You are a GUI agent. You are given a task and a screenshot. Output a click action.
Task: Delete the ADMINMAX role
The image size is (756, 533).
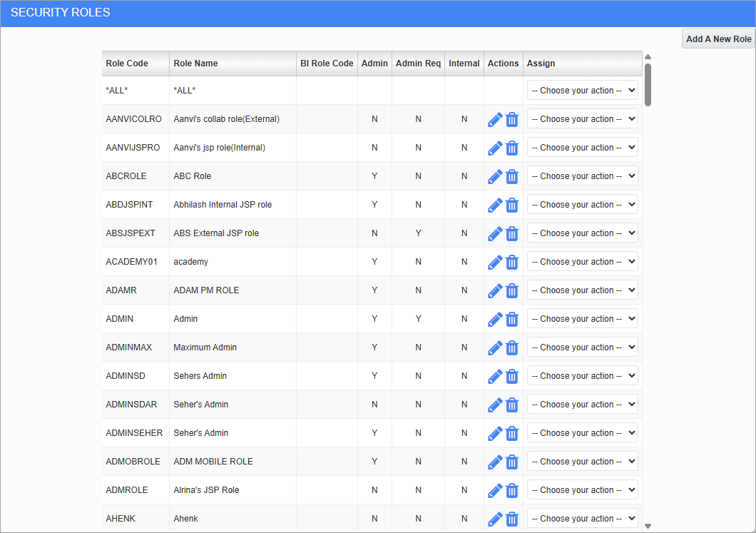[x=512, y=347]
